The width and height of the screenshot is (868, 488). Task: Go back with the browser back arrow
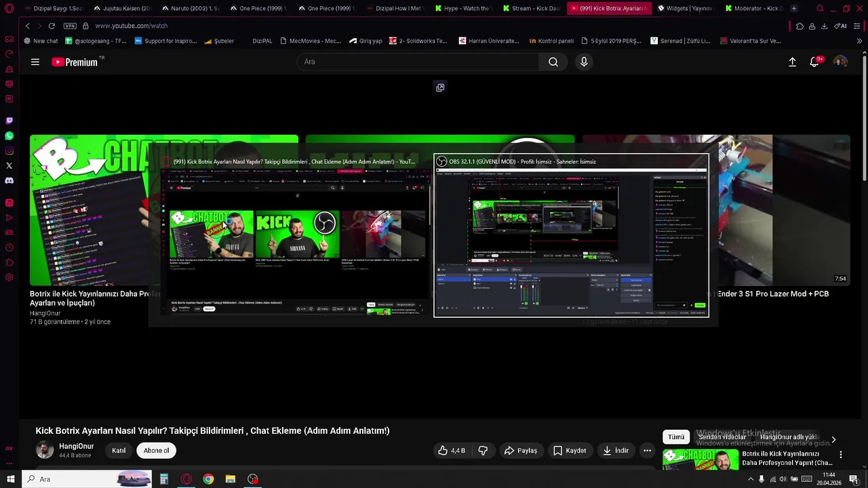click(x=28, y=26)
